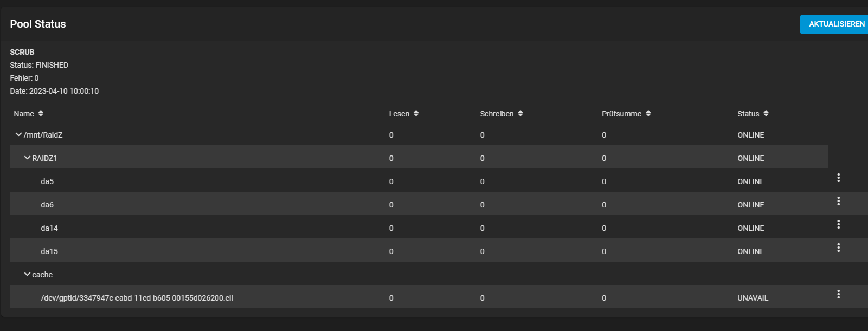868x331 pixels.
Task: Select the gptid .eli cache device entry
Action: [x=137, y=298]
